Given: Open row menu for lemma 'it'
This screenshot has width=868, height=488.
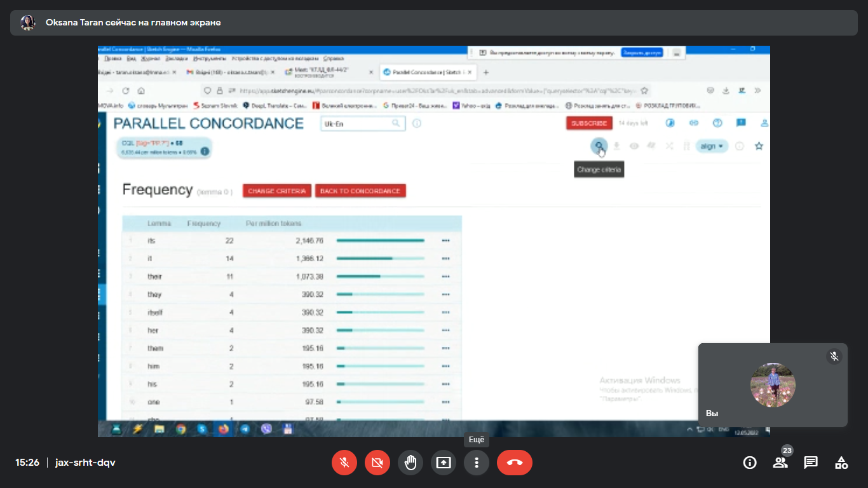Looking at the screenshot, I should [x=445, y=259].
